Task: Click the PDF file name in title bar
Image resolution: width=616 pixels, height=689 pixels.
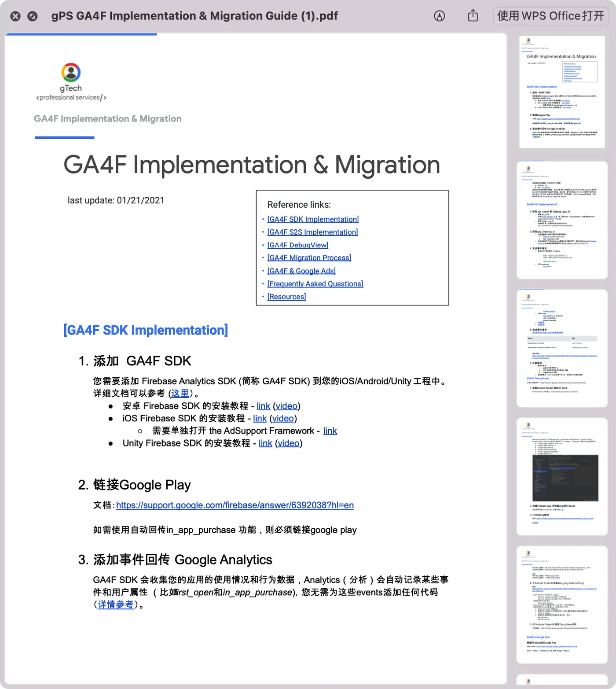Action: 194,16
